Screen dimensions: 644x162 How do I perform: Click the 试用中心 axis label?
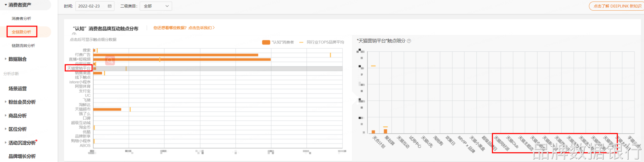(415, 142)
